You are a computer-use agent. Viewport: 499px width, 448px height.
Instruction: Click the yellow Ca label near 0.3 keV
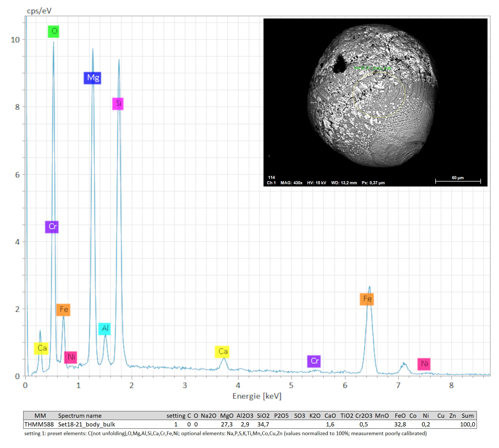41,348
